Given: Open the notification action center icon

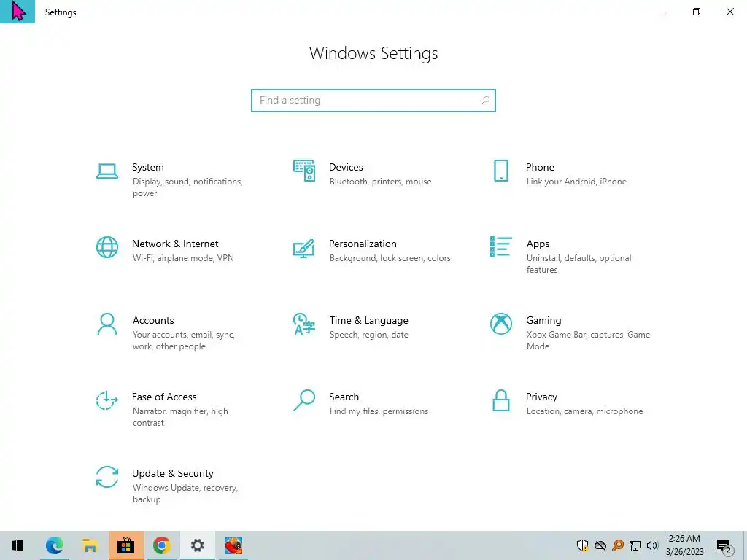Looking at the screenshot, I should [x=724, y=546].
